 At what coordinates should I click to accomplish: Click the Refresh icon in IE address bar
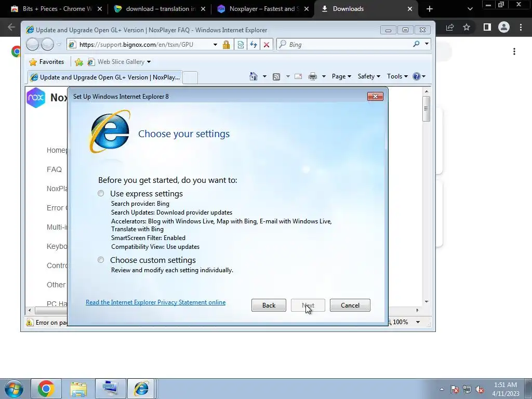pos(254,45)
